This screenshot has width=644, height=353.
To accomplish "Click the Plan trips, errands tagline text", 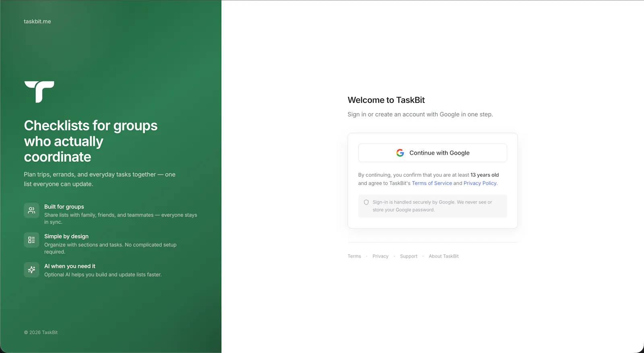I will click(99, 179).
